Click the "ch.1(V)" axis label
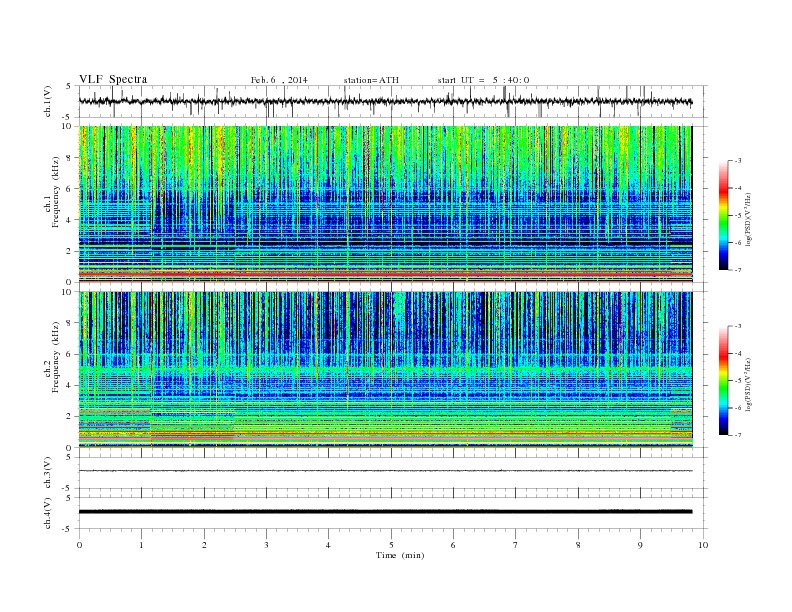 point(48,102)
